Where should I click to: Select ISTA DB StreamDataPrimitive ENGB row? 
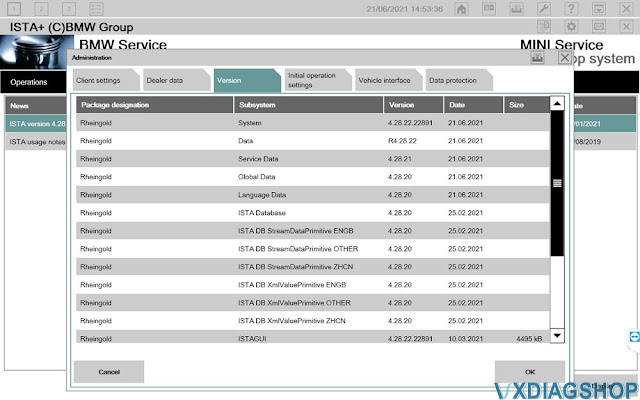313,231
